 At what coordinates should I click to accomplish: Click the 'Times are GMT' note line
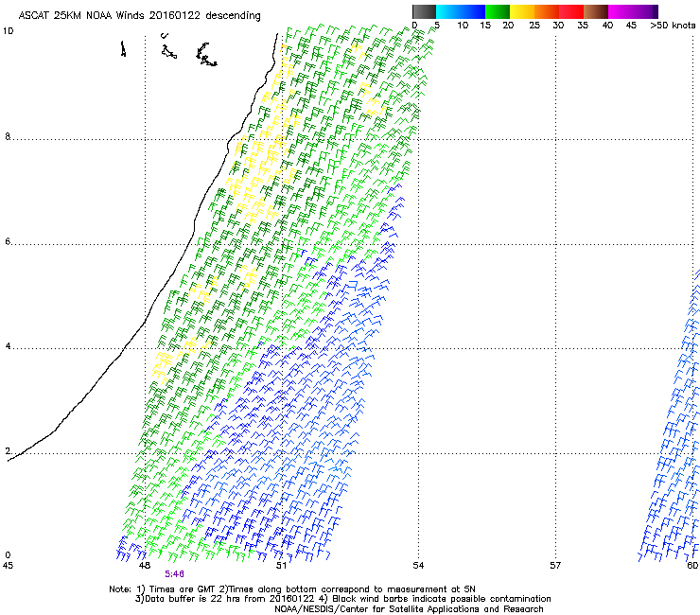pos(292,589)
